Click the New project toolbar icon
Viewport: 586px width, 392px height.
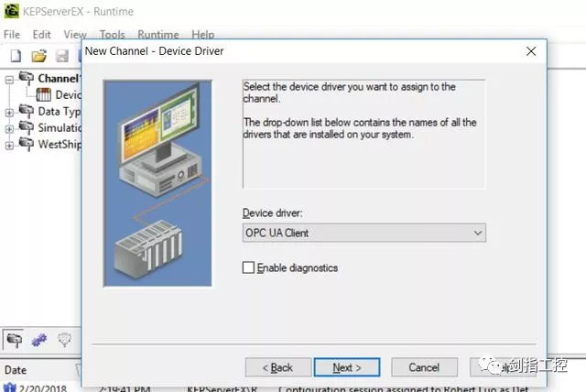(15, 57)
